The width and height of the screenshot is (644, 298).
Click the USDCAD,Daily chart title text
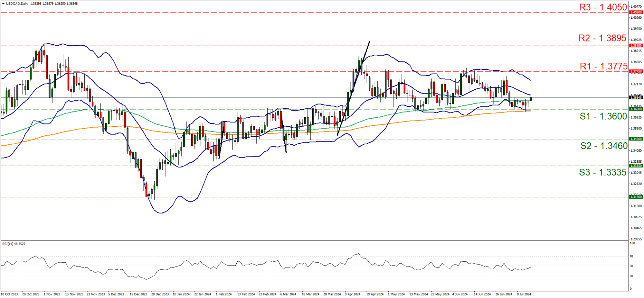(x=16, y=4)
